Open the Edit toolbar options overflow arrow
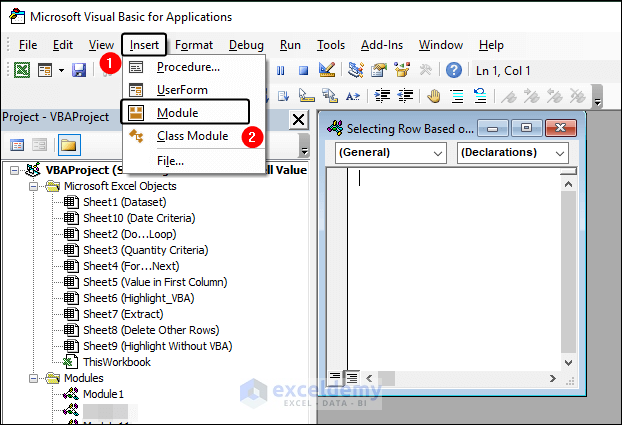 coord(597,96)
